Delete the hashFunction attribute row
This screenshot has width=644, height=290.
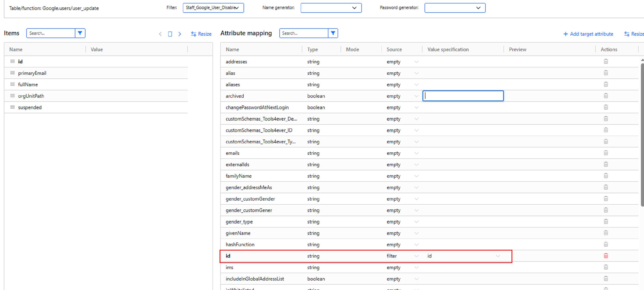coord(606,244)
